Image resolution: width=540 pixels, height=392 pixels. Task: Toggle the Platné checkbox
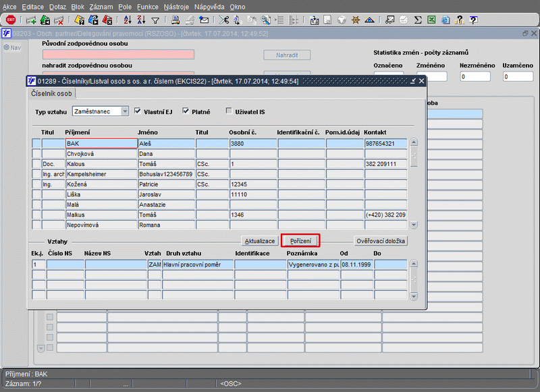tap(186, 111)
